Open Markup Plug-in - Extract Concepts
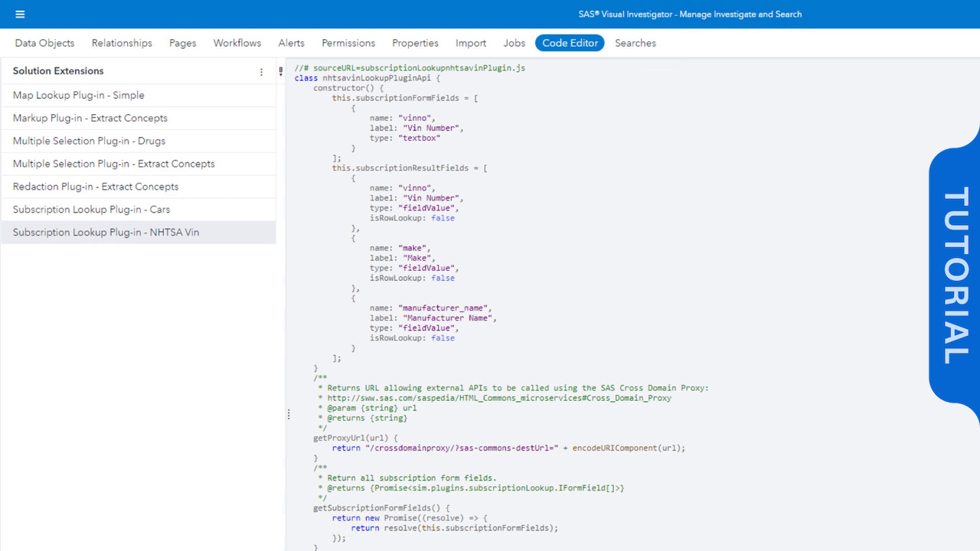The width and height of the screenshot is (980, 551). pos(138,118)
